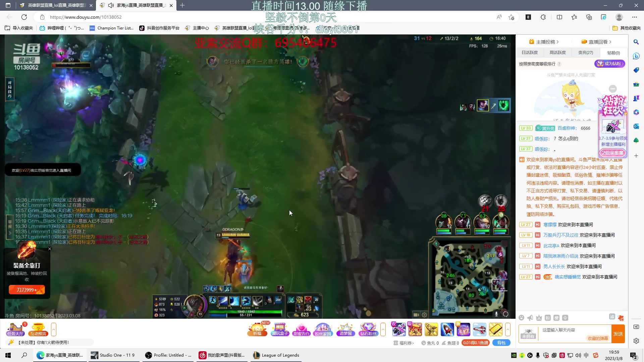Viewport: 644px width, 362px height.
Task: Click the 粉 fan badge chat icon
Action: 547,318
